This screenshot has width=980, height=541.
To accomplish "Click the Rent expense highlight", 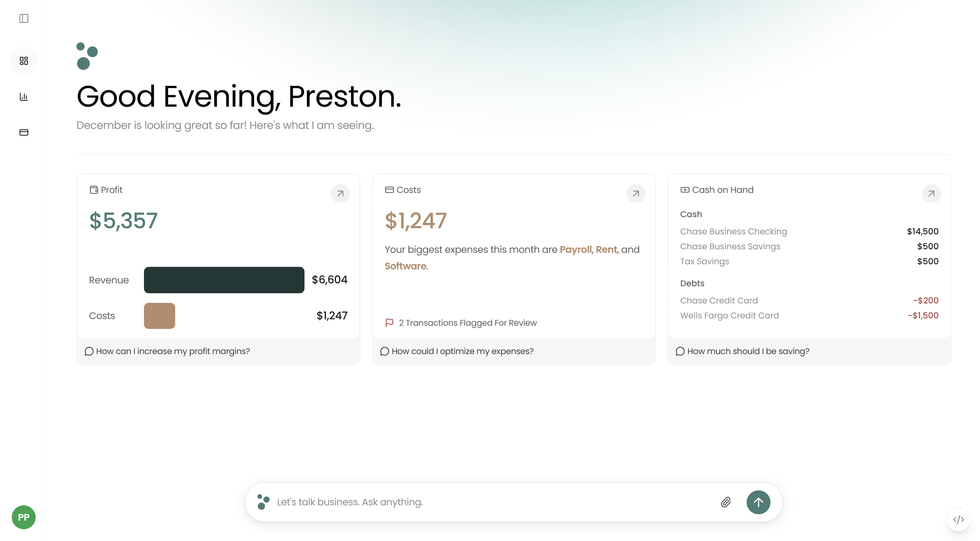I will [x=607, y=250].
